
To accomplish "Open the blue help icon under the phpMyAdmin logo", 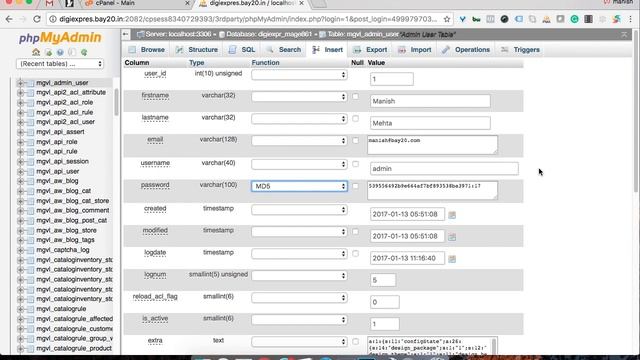I will (x=60, y=52).
